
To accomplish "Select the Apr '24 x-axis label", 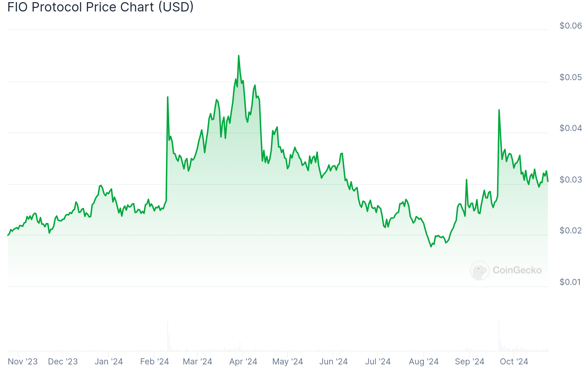I will pos(243,362).
